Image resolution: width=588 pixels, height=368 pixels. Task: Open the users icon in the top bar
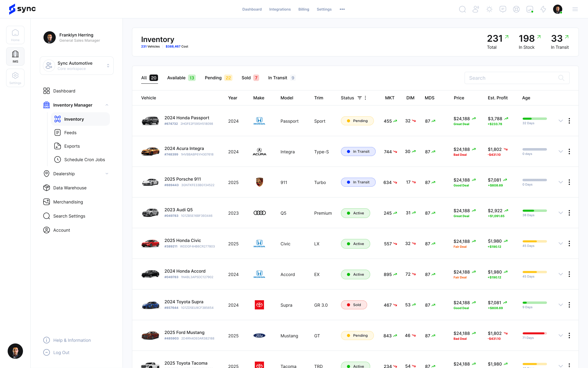click(476, 9)
